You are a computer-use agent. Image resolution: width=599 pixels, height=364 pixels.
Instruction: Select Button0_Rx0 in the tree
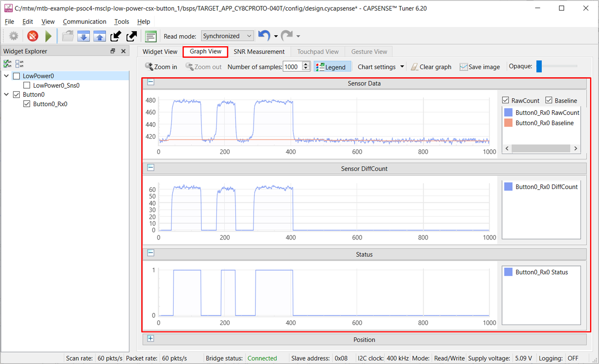tap(50, 104)
